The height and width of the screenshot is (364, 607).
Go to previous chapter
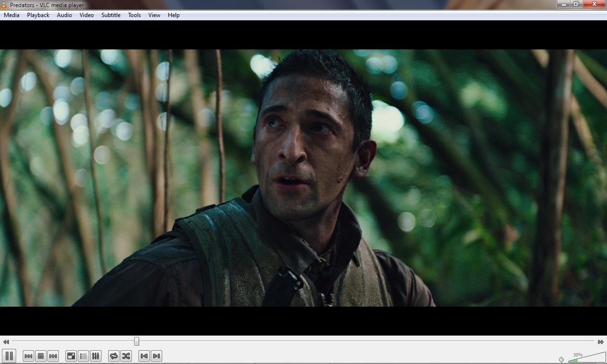pyautogui.click(x=144, y=356)
